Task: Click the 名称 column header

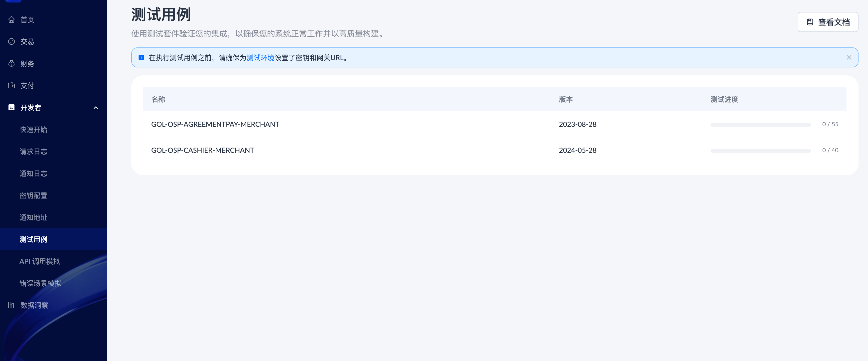Action: 158,99
